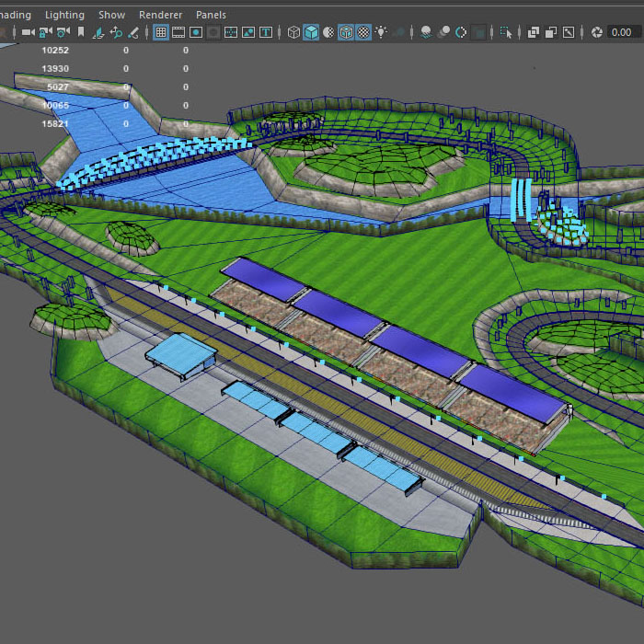Toggle smooth shade all cube icon
Viewport: 644px width, 644px height.
click(x=312, y=32)
